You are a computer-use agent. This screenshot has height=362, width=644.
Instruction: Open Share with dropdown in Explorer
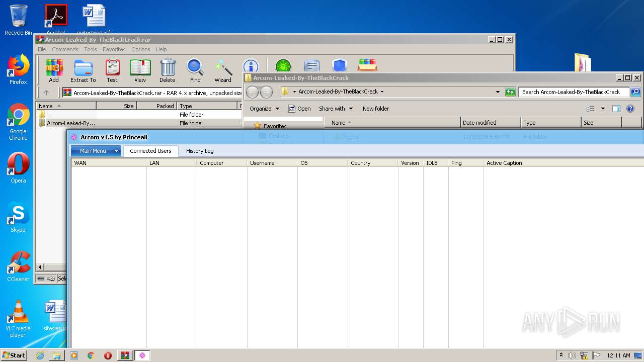[336, 109]
